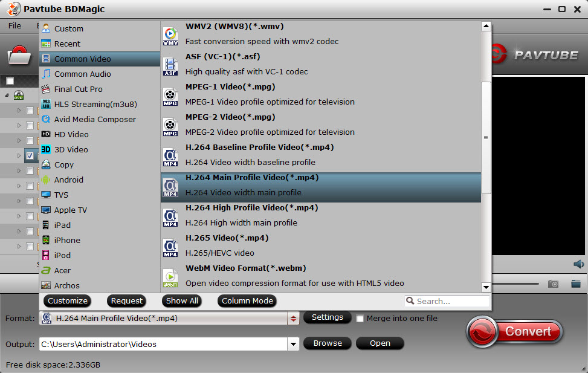Click the volume speaker icon
Viewport: 588px width, 373px height.
coord(578,264)
